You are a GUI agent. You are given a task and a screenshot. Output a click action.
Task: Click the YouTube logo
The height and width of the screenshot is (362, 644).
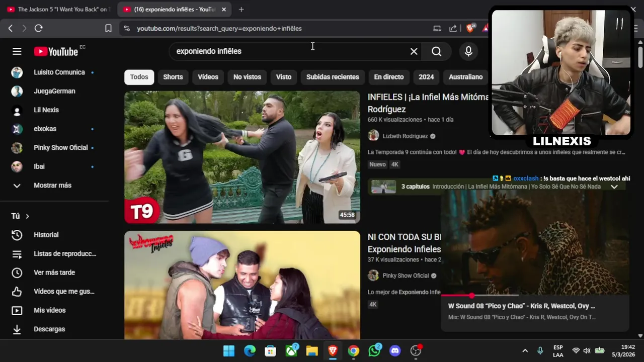tap(56, 51)
